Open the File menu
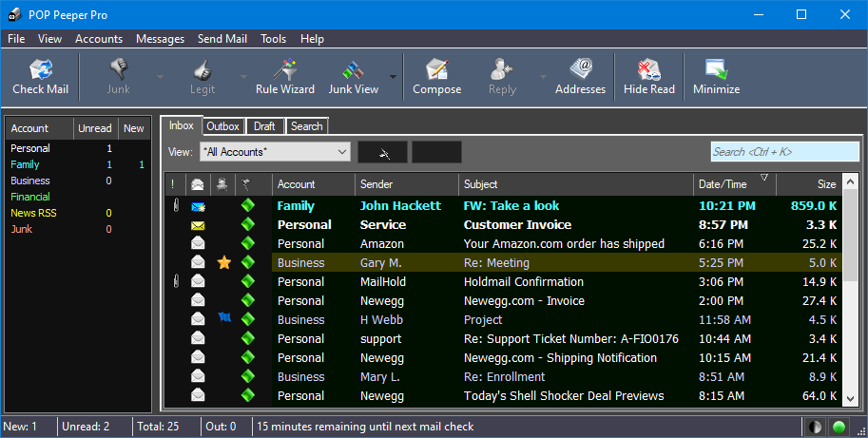The image size is (868, 438). [x=16, y=39]
